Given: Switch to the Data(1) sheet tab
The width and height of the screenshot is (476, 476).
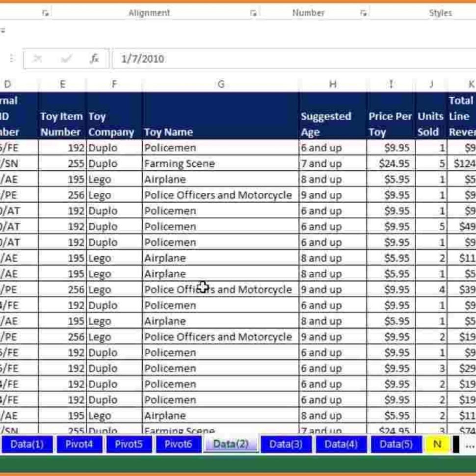Looking at the screenshot, I should [x=27, y=444].
